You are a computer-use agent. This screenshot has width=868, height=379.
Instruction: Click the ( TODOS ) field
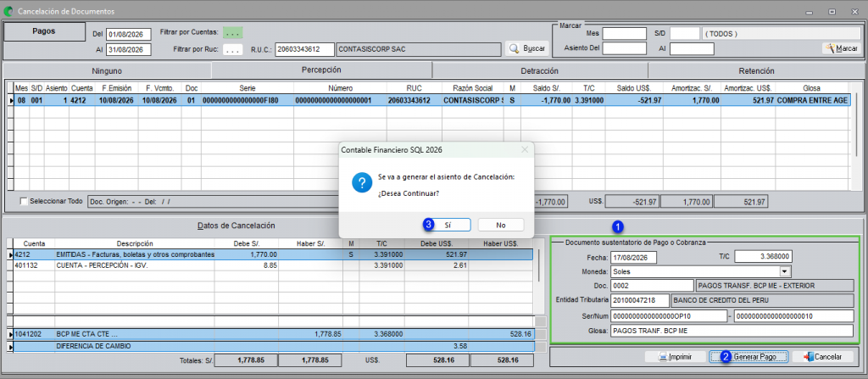point(781,34)
